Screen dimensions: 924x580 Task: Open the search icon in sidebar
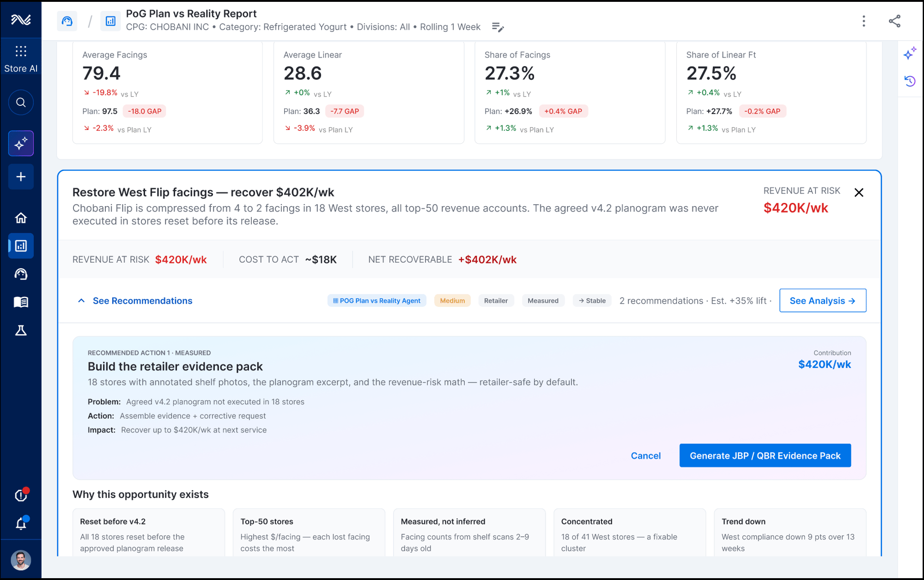pos(21,103)
